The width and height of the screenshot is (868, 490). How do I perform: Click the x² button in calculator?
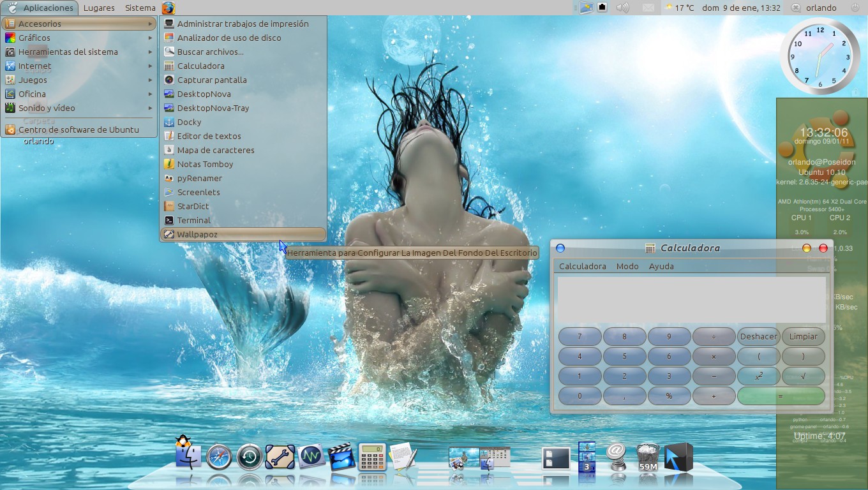[758, 376]
